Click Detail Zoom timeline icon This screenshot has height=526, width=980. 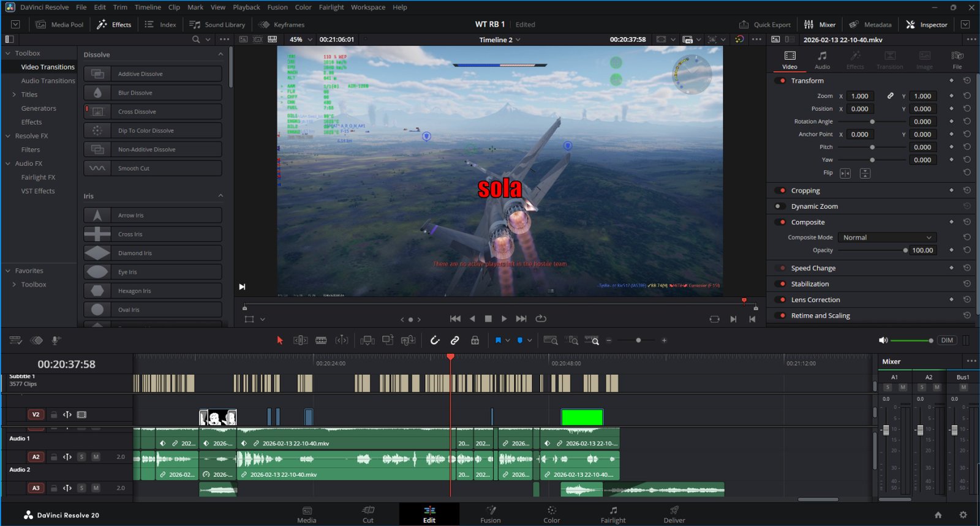[572, 340]
